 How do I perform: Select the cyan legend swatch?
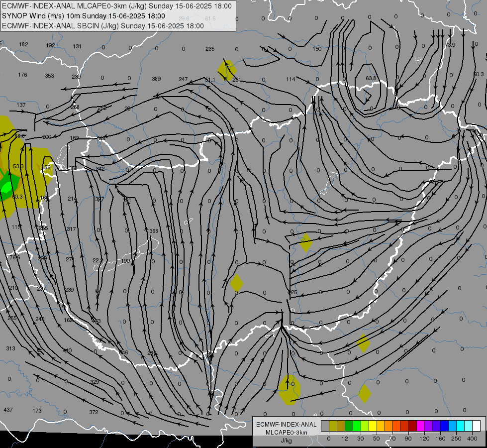point(460,426)
